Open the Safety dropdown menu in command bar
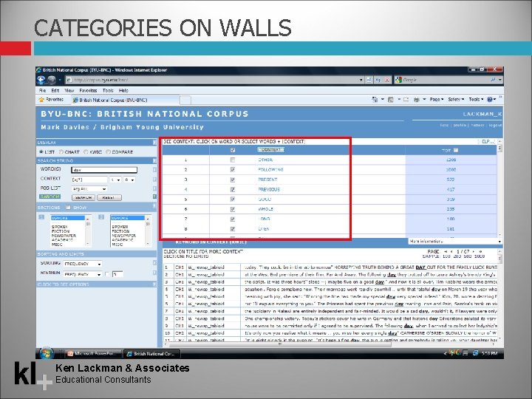This screenshot has width=532, height=399. (x=456, y=100)
